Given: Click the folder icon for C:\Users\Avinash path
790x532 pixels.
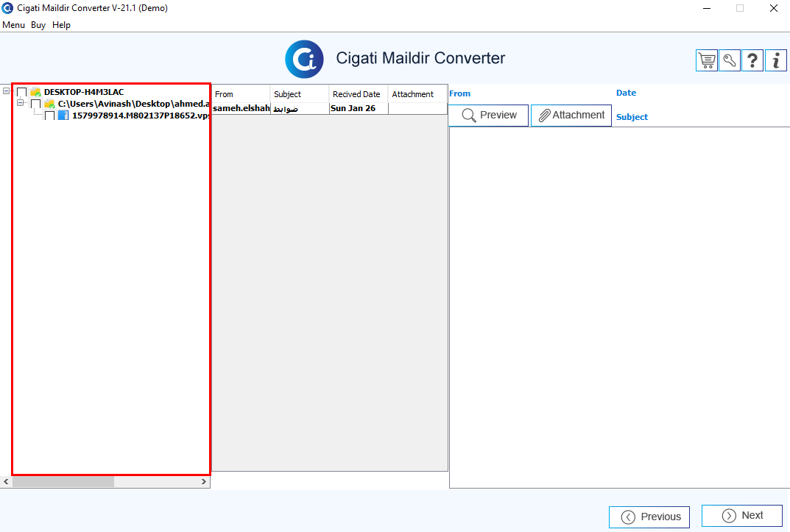Looking at the screenshot, I should [49, 104].
